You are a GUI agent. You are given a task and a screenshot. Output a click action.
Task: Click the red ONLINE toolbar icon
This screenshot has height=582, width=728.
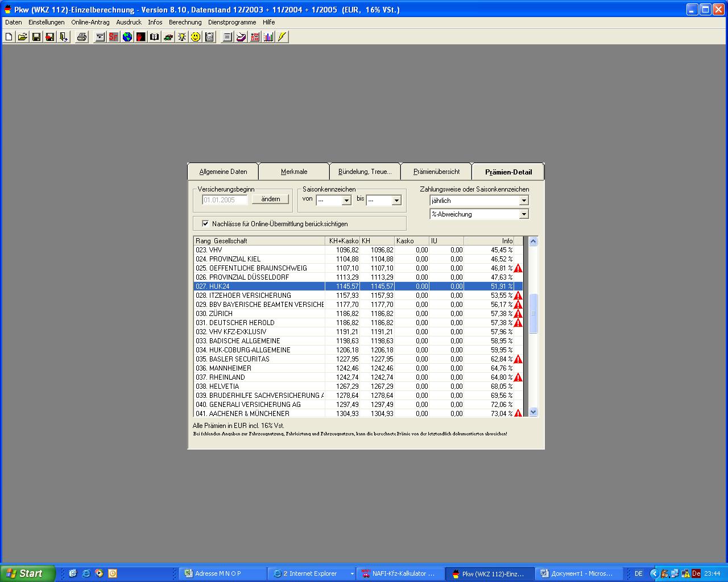pyautogui.click(x=255, y=37)
